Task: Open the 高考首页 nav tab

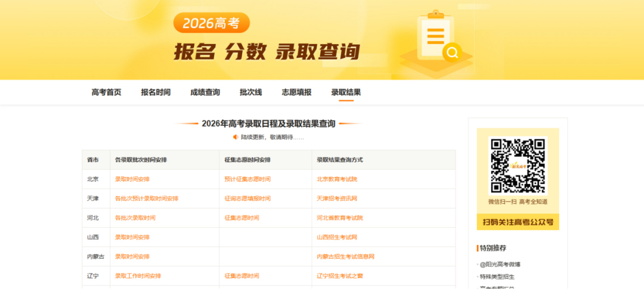Action: [106, 92]
